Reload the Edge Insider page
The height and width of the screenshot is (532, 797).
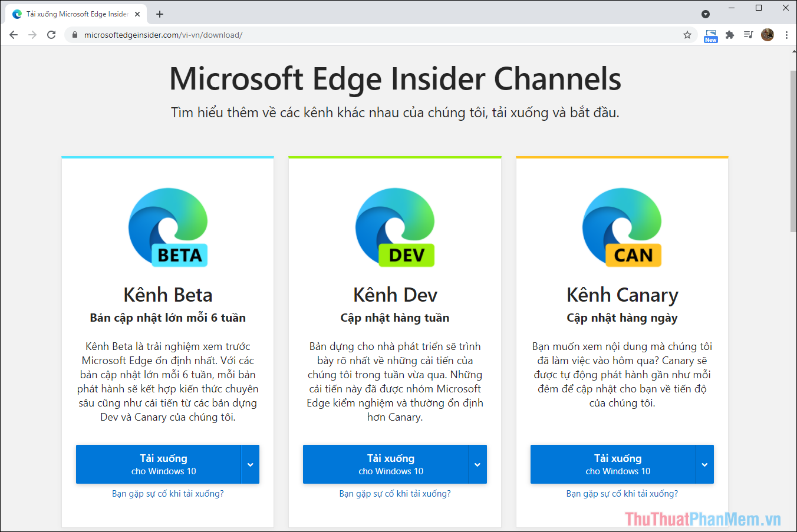51,35
